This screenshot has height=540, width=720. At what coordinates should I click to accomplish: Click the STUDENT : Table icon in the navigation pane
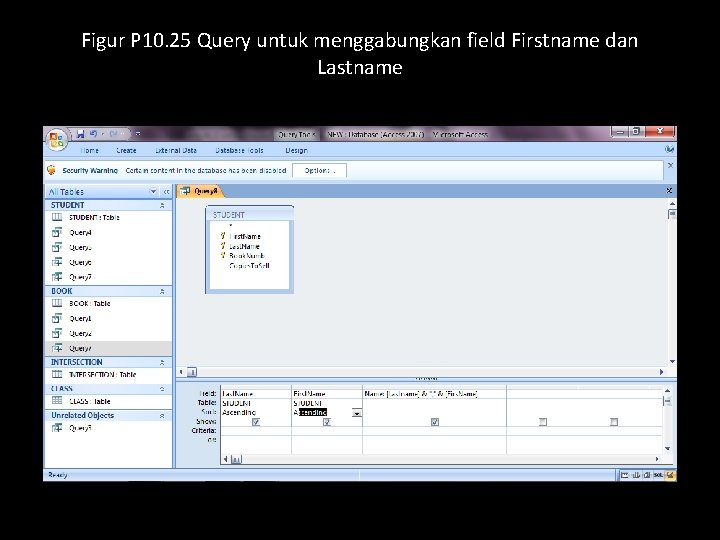click(57, 217)
